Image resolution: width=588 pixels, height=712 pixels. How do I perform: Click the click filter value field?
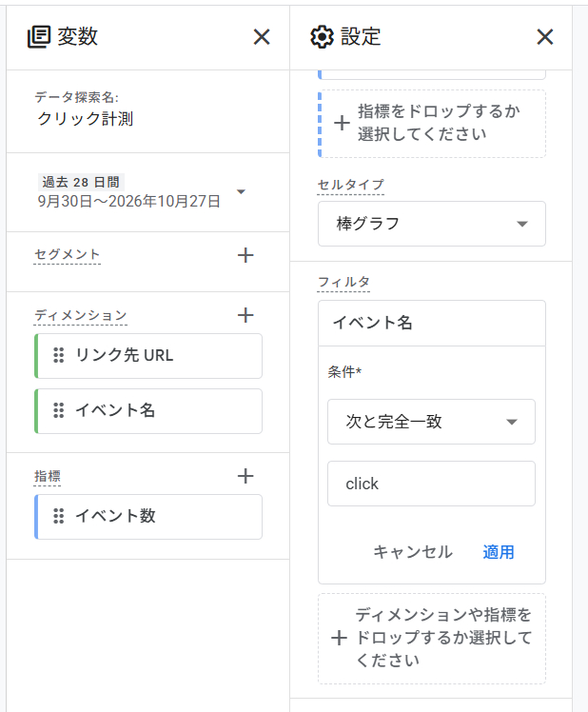(x=431, y=484)
